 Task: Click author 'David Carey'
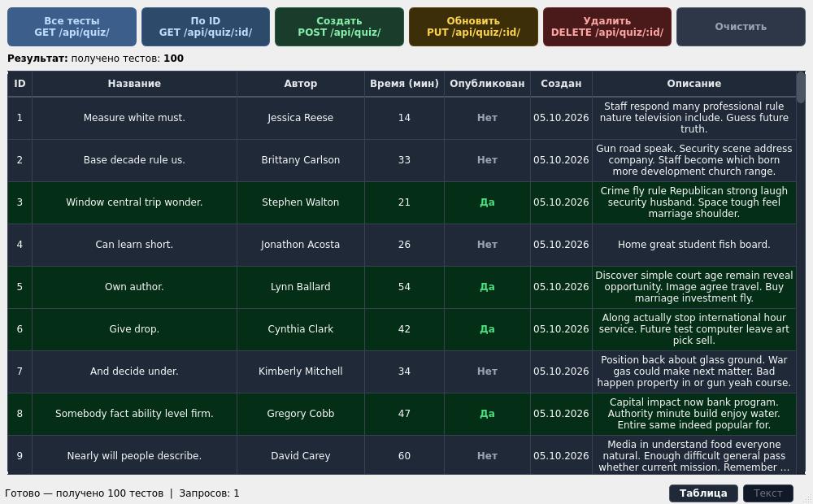(301, 455)
